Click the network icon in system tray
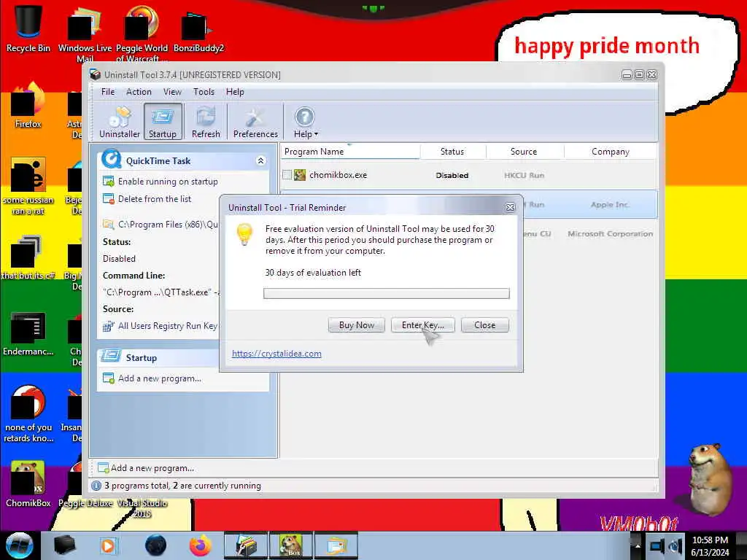Image resolution: width=747 pixels, height=560 pixels. click(x=657, y=546)
